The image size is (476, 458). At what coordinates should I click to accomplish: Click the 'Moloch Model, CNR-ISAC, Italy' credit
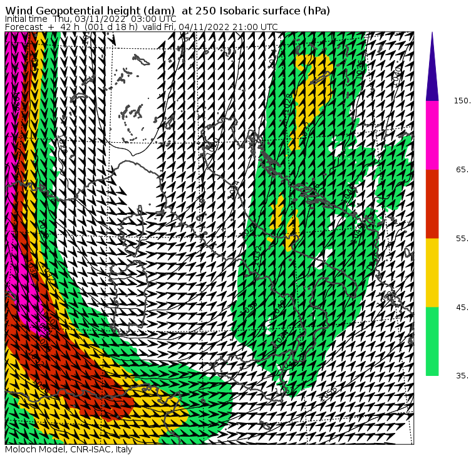pyautogui.click(x=69, y=449)
